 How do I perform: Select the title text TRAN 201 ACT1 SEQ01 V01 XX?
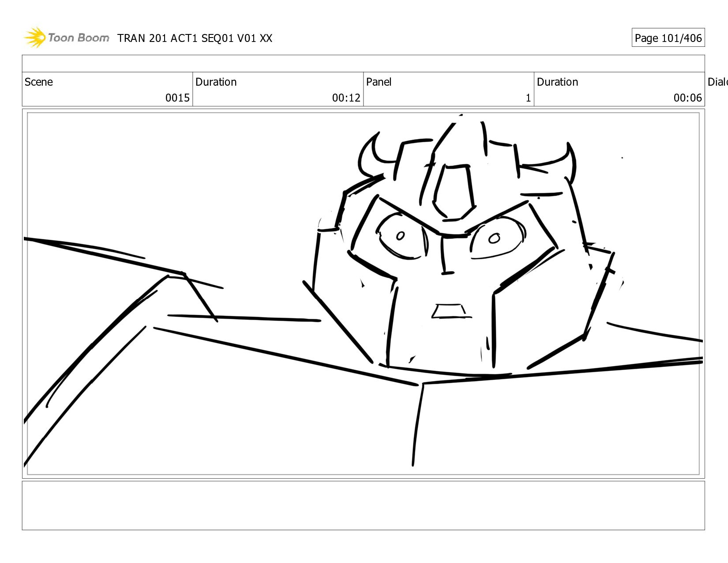tap(195, 38)
